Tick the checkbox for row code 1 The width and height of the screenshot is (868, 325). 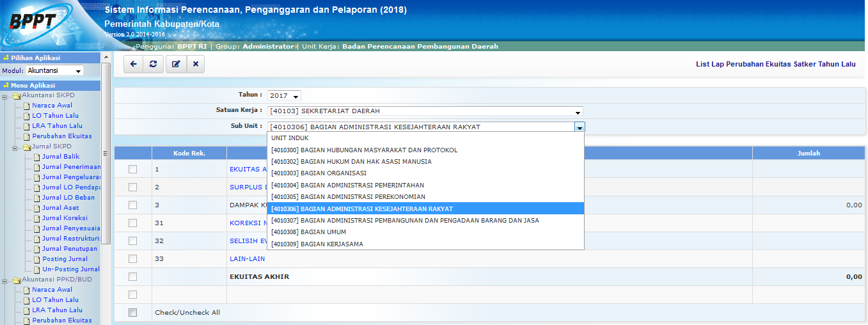pyautogui.click(x=132, y=170)
